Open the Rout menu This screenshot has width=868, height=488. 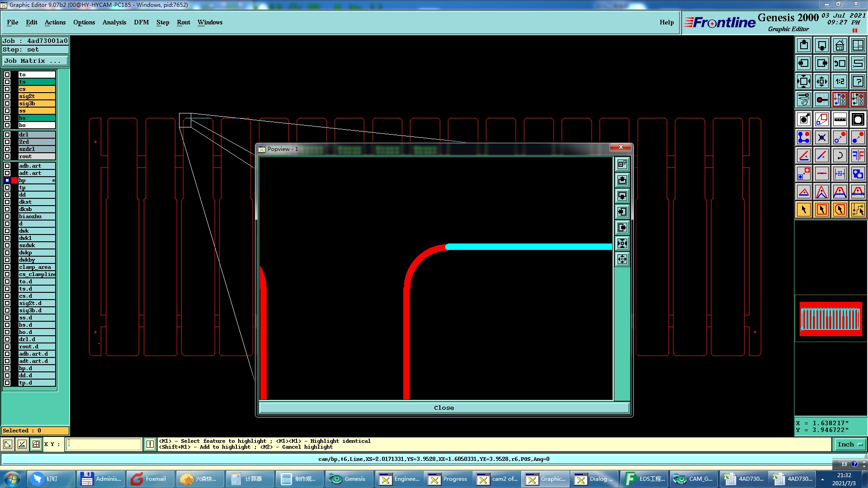(x=184, y=22)
